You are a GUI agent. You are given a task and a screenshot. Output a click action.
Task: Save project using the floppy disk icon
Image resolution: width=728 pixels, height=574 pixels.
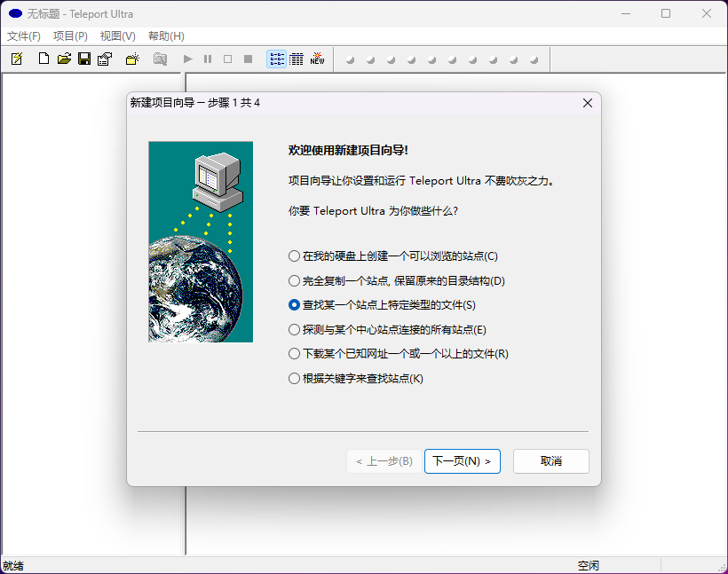point(84,59)
